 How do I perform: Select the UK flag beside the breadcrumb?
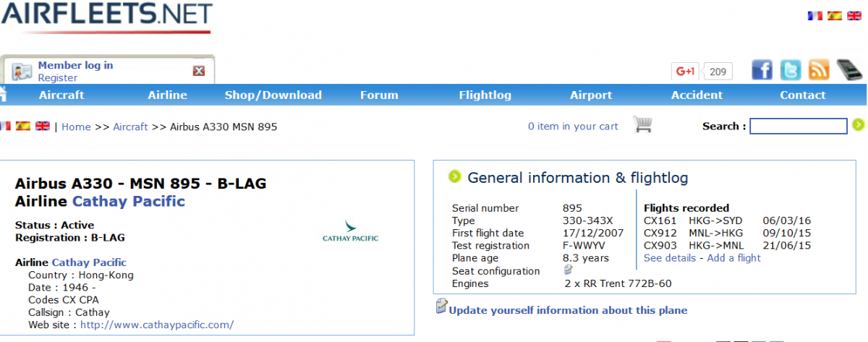pos(43,126)
